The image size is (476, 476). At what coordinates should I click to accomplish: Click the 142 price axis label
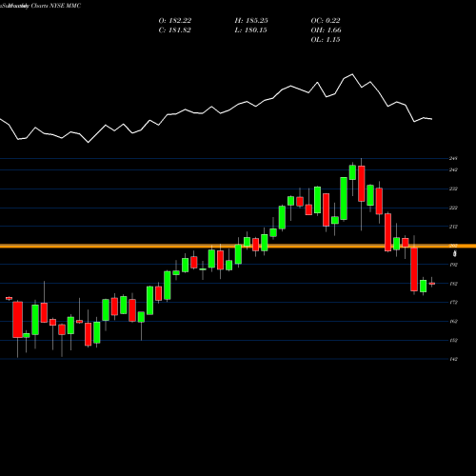pyautogui.click(x=453, y=359)
